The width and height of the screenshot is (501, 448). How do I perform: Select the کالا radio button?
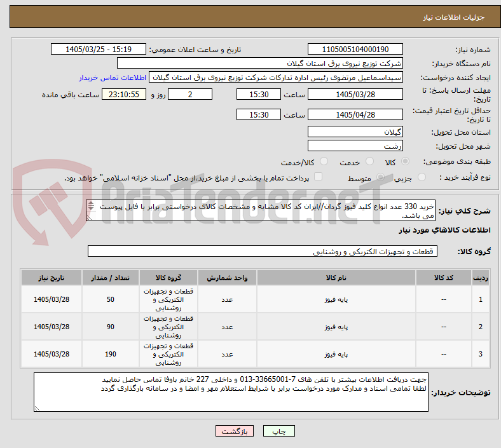pyautogui.click(x=405, y=161)
